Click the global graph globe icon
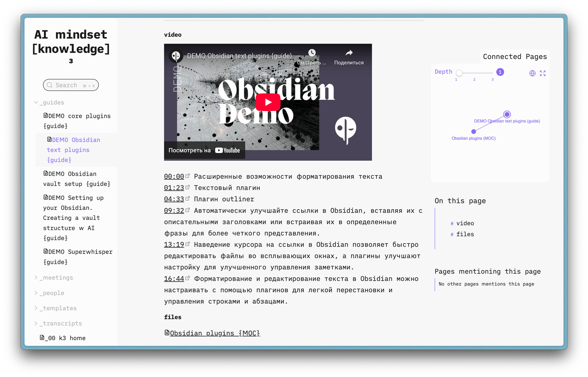This screenshot has width=588, height=377. coord(532,73)
